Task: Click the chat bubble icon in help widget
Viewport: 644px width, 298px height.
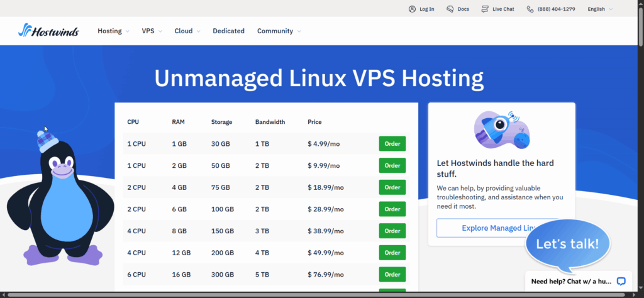Action: tap(621, 281)
